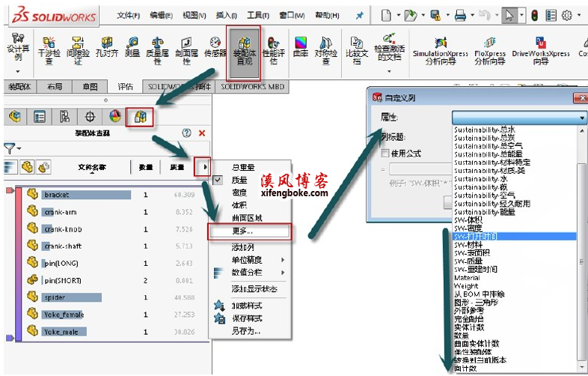The width and height of the screenshot is (588, 376).
Task: Click the new document icon
Action: pyautogui.click(x=386, y=16)
